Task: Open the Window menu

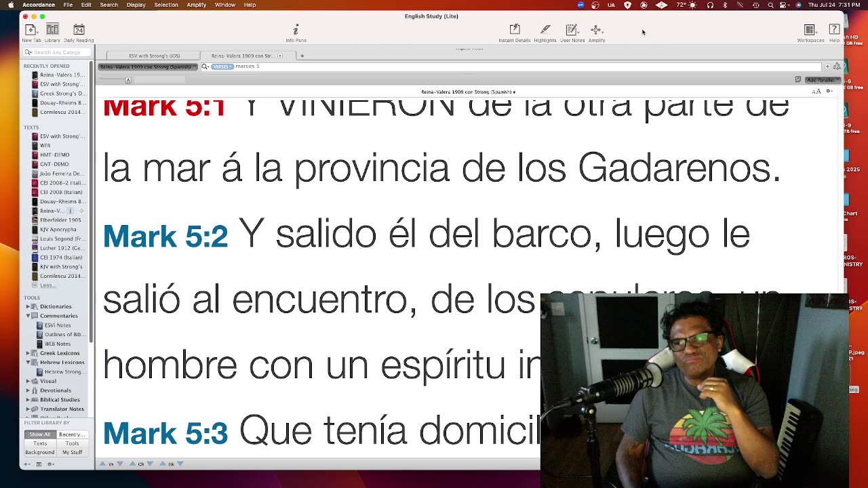Action: coord(225,5)
